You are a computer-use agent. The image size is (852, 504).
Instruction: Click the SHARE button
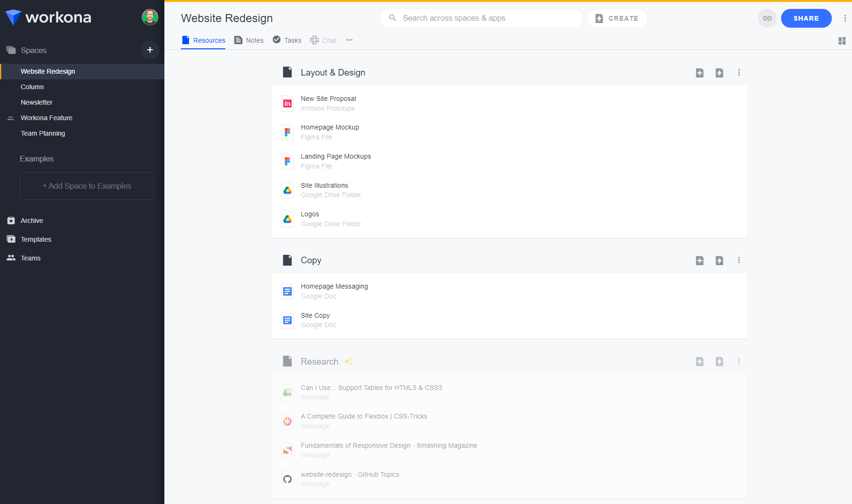click(806, 18)
